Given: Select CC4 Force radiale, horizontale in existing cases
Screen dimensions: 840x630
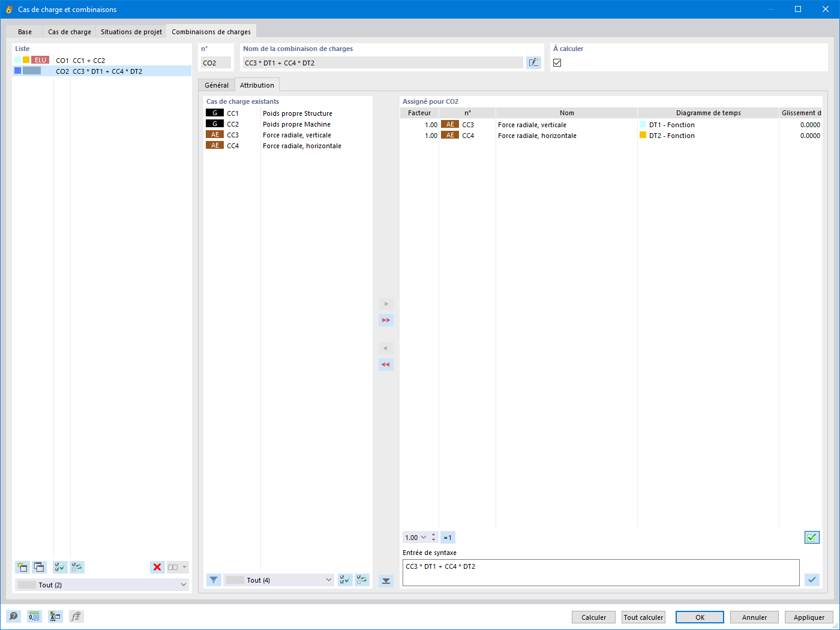Looking at the screenshot, I should tap(287, 146).
